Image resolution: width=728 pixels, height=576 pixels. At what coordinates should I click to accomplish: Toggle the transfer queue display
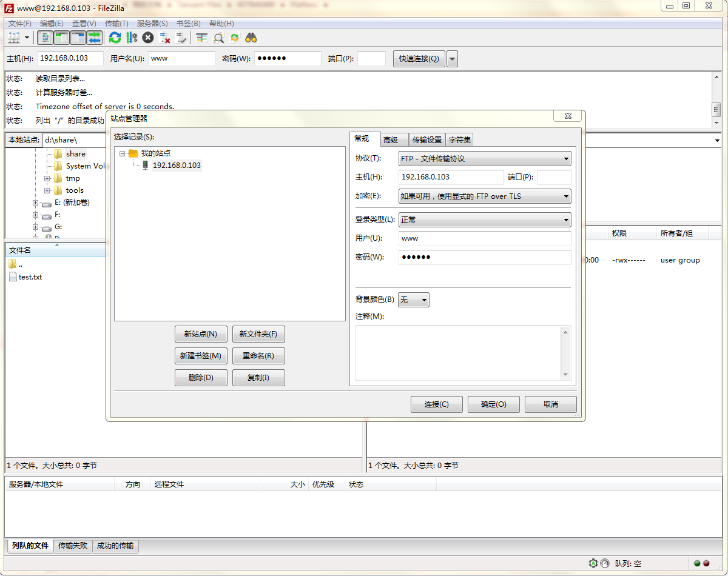(95, 38)
